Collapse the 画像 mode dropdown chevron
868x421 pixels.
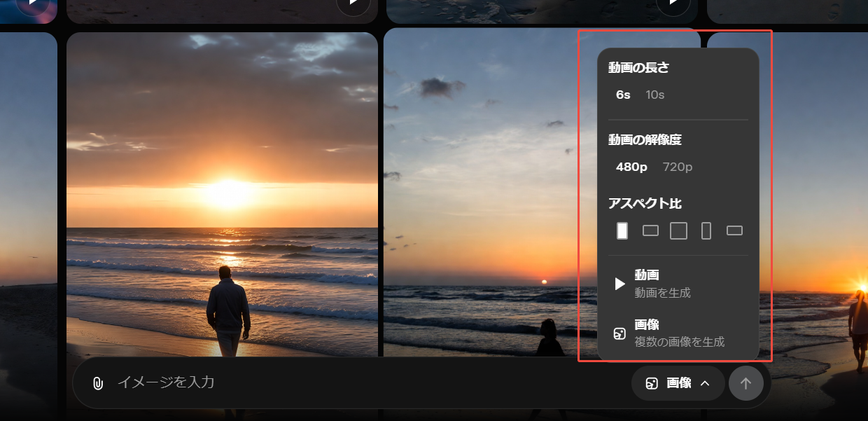coord(703,383)
